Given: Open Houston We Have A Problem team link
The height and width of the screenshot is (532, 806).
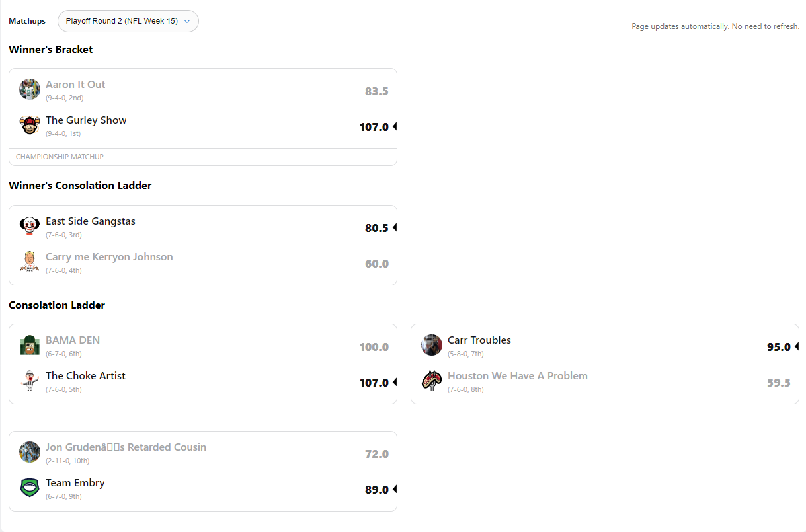Looking at the screenshot, I should click(x=518, y=376).
